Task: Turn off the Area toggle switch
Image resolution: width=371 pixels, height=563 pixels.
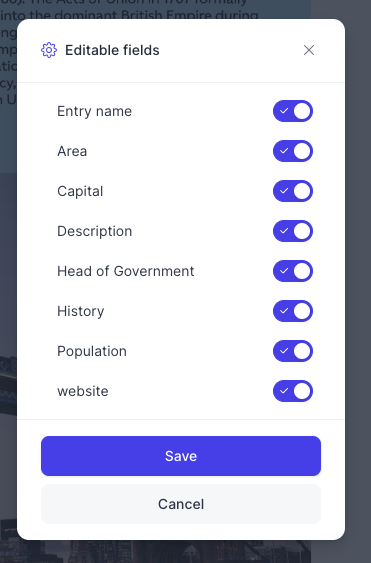Action: click(x=293, y=151)
